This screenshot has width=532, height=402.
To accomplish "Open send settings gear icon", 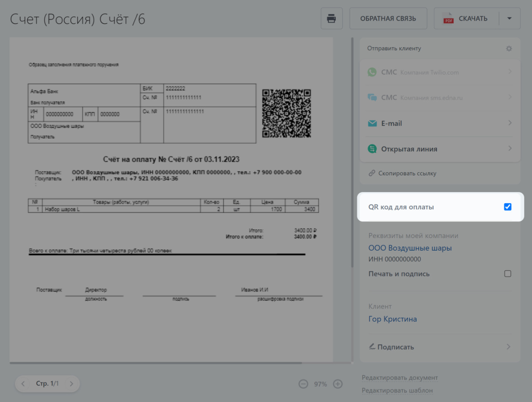I will click(509, 49).
